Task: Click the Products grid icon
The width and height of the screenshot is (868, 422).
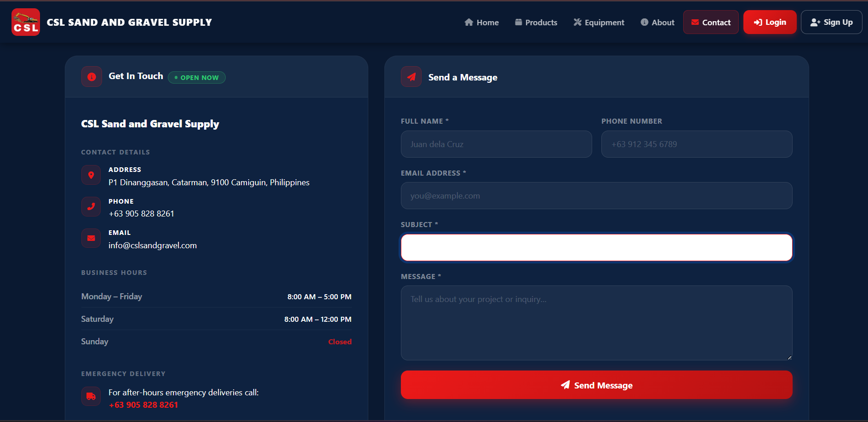Action: (x=518, y=22)
